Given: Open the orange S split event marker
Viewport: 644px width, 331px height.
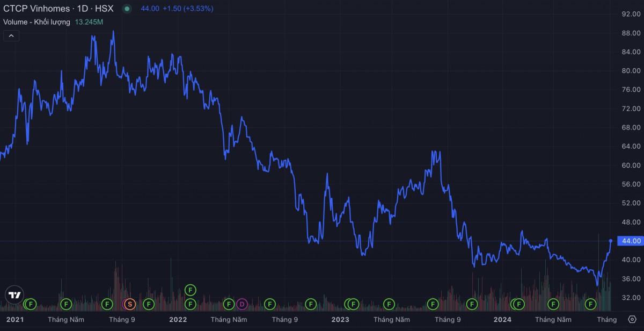Looking at the screenshot, I should 129,304.
